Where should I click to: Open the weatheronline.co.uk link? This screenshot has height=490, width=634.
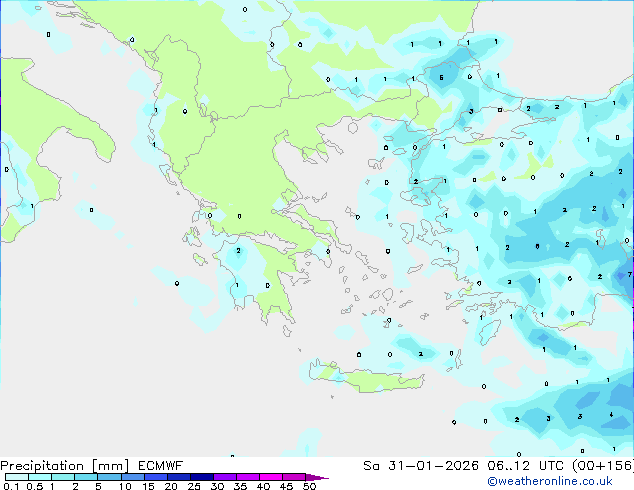pos(550,481)
